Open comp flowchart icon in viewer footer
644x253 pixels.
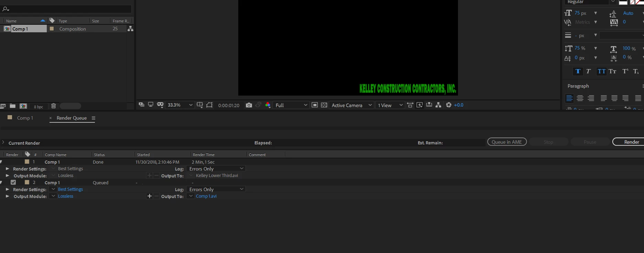coord(438,105)
